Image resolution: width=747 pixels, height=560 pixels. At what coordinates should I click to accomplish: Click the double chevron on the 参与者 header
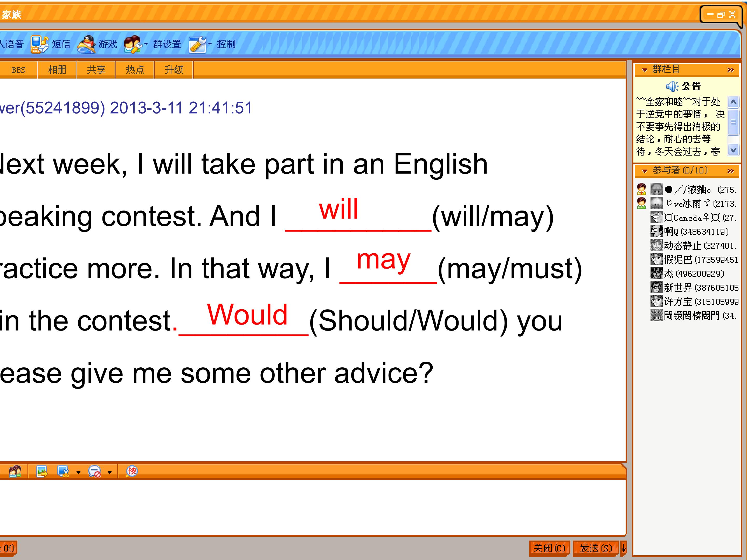[x=730, y=171]
